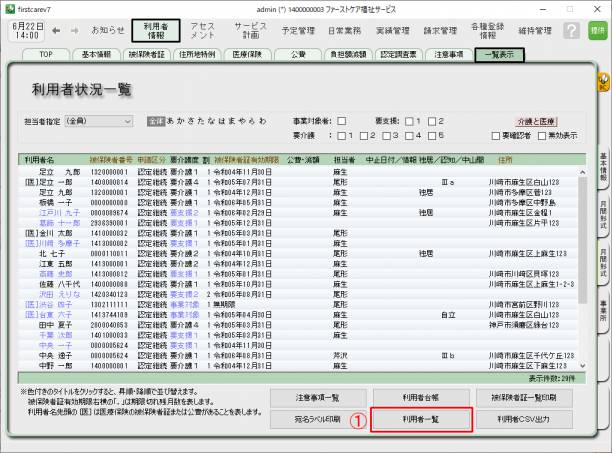Sort by the 利用者名 column header
The width and height of the screenshot is (613, 453).
[40, 158]
